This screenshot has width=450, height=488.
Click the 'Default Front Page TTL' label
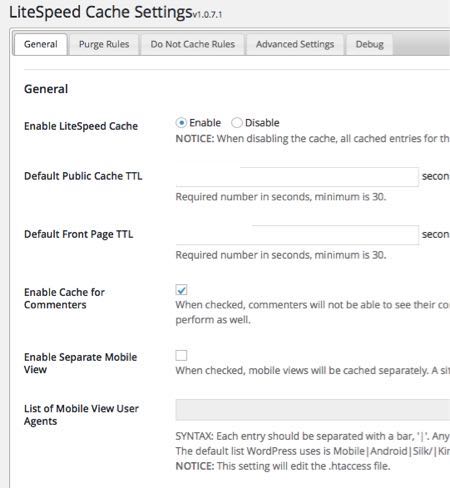coord(79,234)
